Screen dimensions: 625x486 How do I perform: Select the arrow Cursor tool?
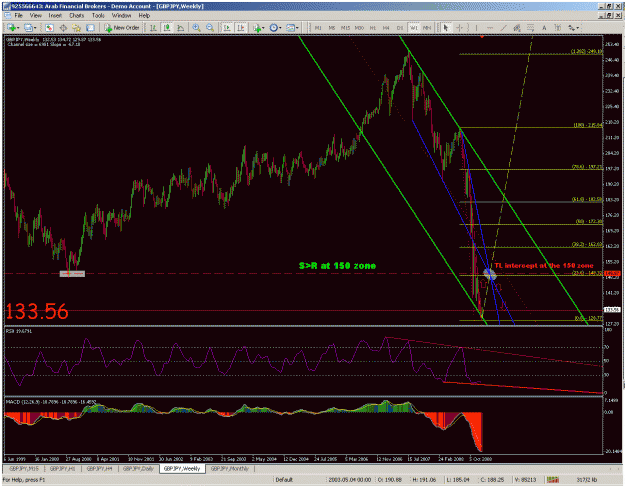pos(446,28)
